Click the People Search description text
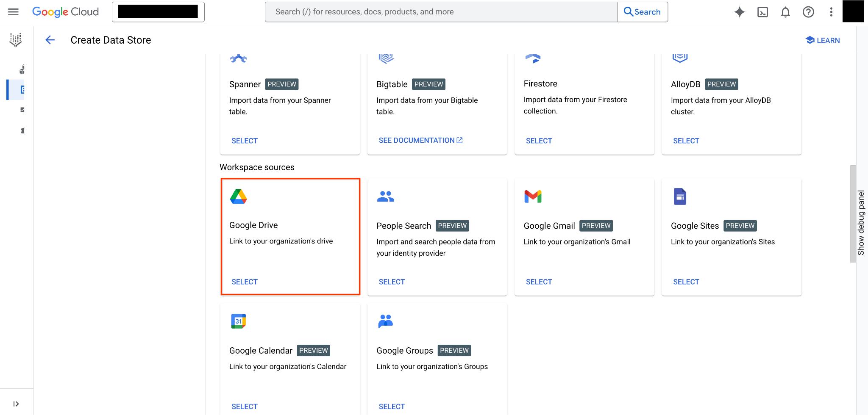 point(436,247)
